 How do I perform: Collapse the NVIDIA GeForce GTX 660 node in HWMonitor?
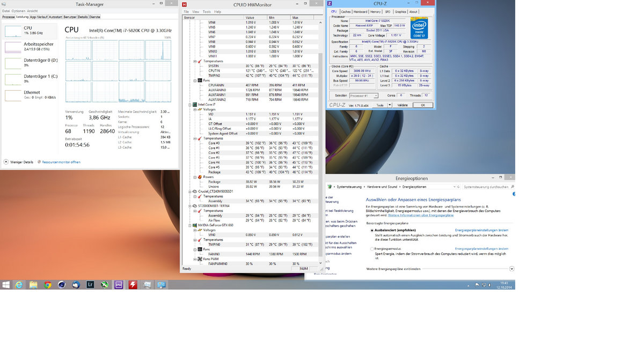tap(188, 225)
